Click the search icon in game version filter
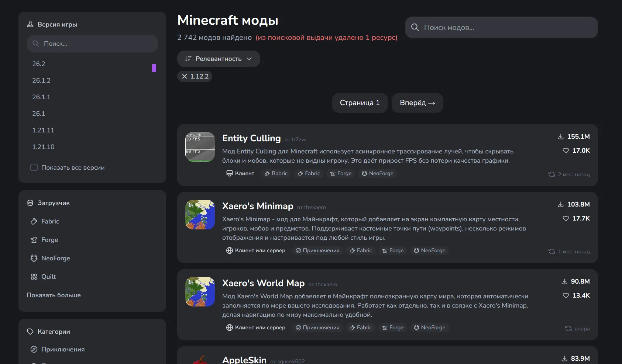The width and height of the screenshot is (622, 364). [x=36, y=44]
